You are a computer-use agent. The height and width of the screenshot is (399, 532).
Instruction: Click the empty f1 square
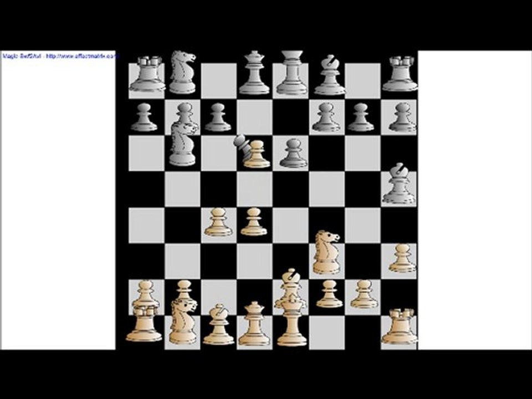327,332
